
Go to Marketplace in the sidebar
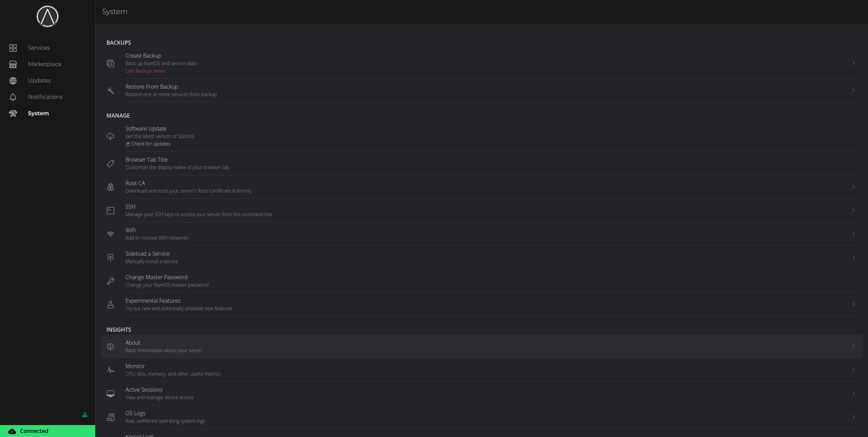[45, 64]
